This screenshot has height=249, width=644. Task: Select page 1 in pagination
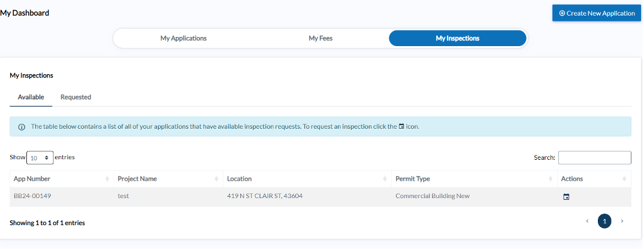(604, 221)
